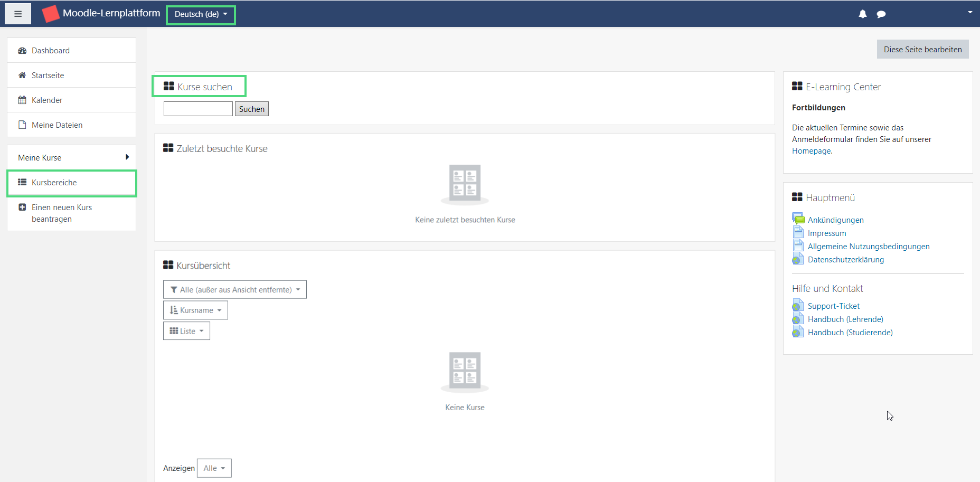This screenshot has height=482, width=980.
Task: Click the Keine Kurse message text
Action: 465,408
